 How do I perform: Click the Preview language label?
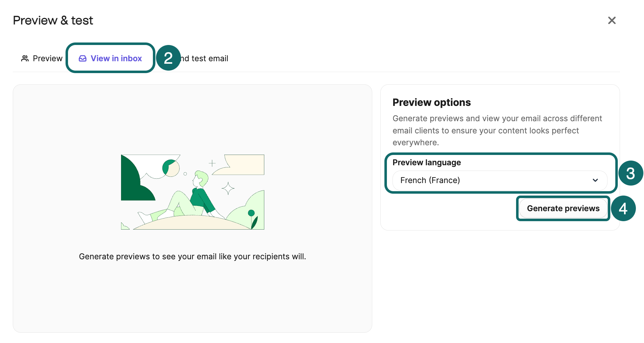(x=427, y=162)
